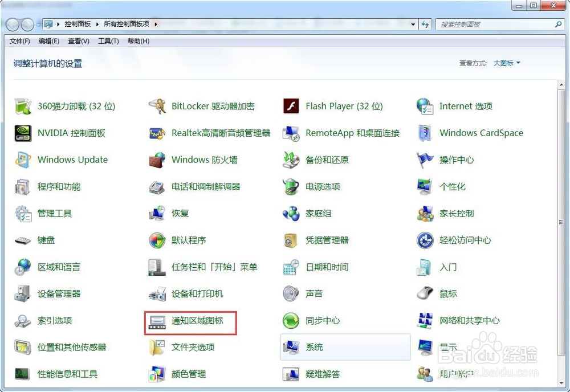Click the Forward navigation arrow
Screen dimensions: 570x392
(x=27, y=24)
